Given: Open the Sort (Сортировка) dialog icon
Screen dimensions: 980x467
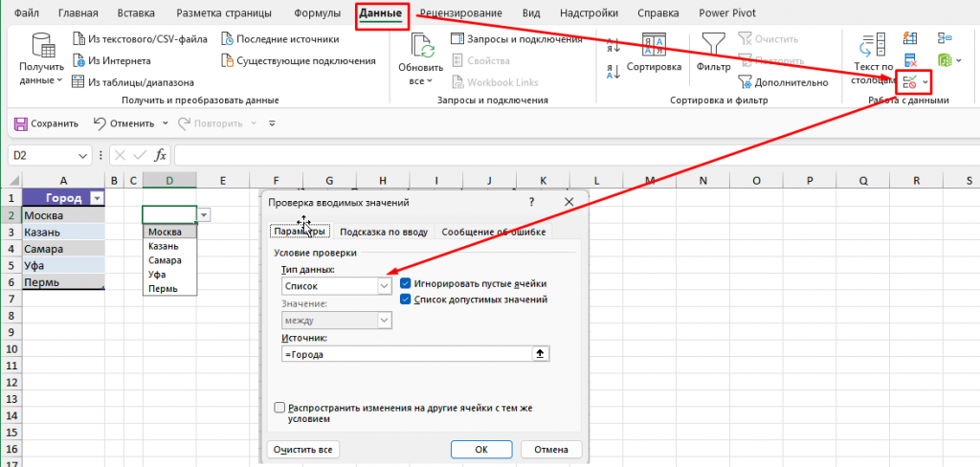Looking at the screenshot, I should coord(654,48).
